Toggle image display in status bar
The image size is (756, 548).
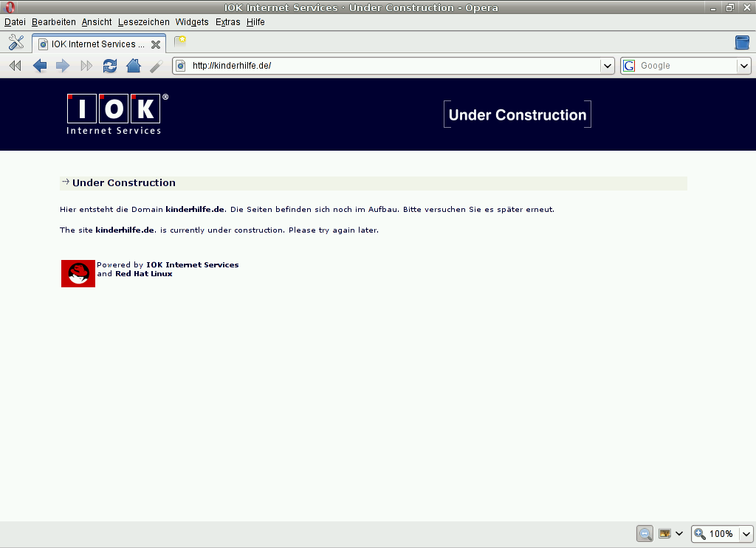point(665,533)
